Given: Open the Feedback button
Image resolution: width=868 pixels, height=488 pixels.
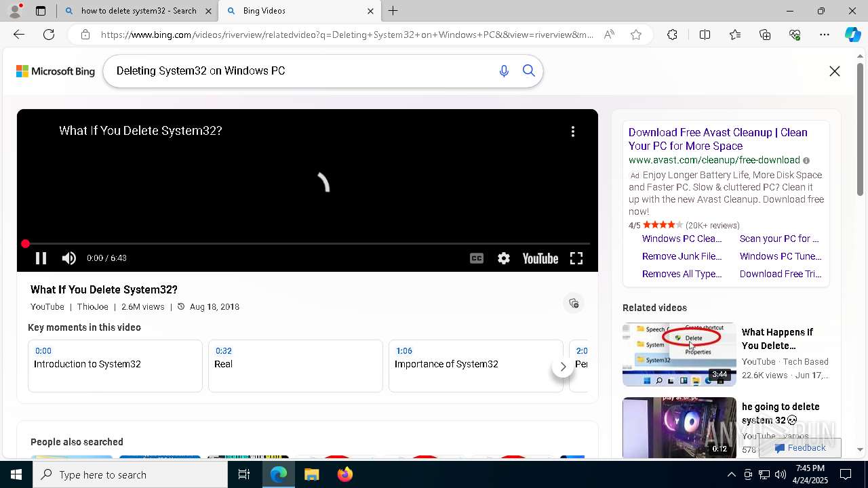Looking at the screenshot, I should (800, 448).
